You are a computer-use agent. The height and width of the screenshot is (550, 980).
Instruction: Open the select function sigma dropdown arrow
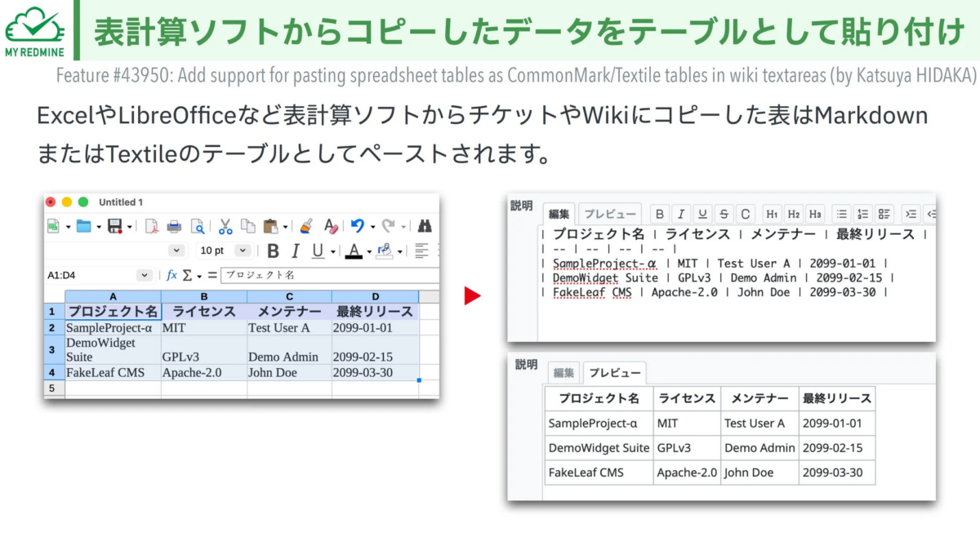click(199, 276)
